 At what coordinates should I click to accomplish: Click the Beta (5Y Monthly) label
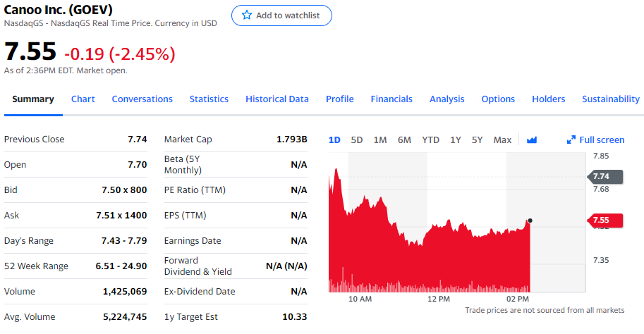[183, 165]
